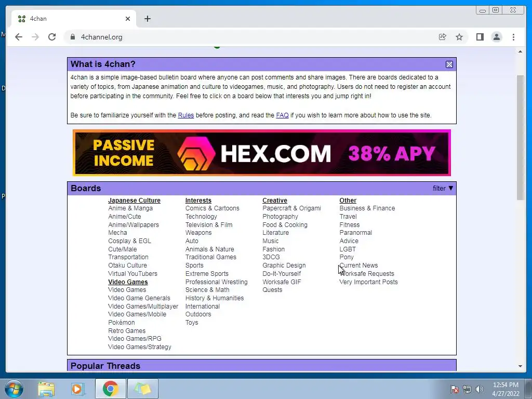Open a new browser tab
Viewport: 532px width, 399px height.
click(x=147, y=19)
